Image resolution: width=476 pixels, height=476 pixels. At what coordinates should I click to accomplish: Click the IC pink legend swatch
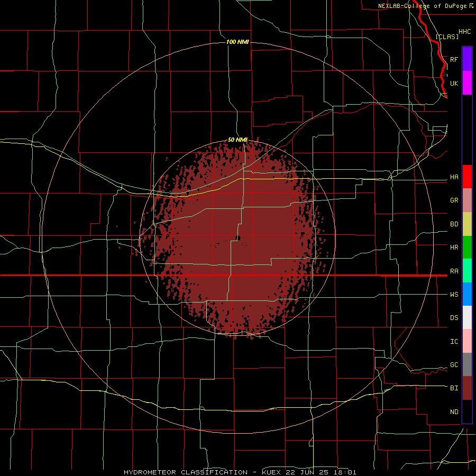[467, 341]
